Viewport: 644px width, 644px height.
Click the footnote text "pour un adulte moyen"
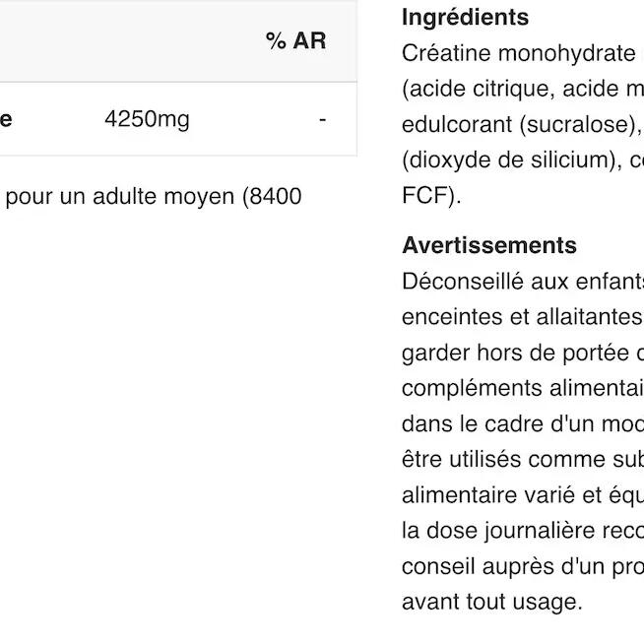160,196
